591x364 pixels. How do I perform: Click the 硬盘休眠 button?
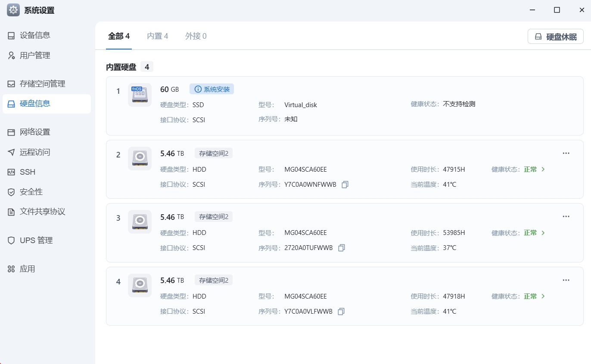tap(556, 37)
